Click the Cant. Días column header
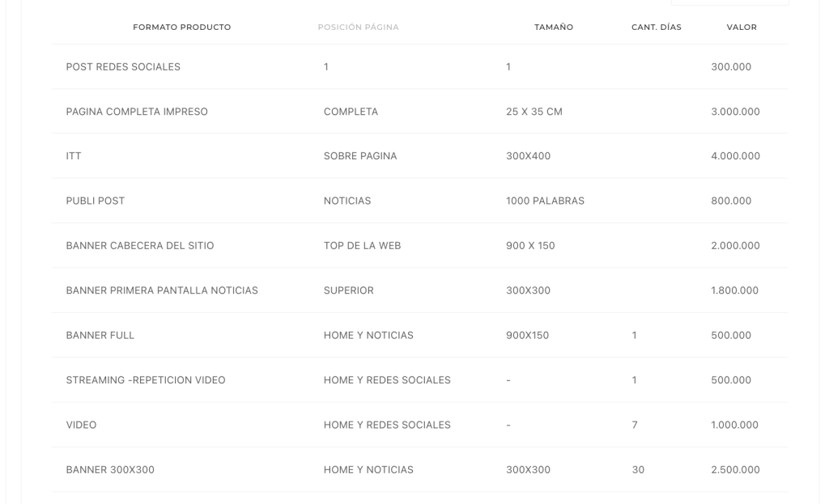829x504 pixels. tap(656, 28)
